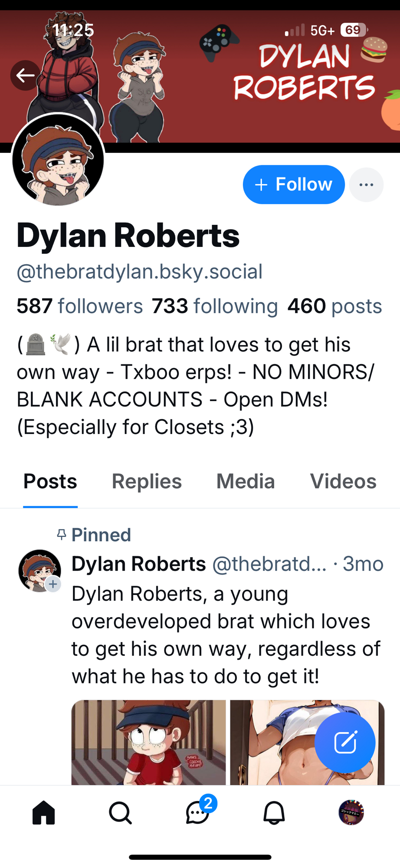The width and height of the screenshot is (400, 868).
Task: View the 733 following list
Action: point(215,306)
